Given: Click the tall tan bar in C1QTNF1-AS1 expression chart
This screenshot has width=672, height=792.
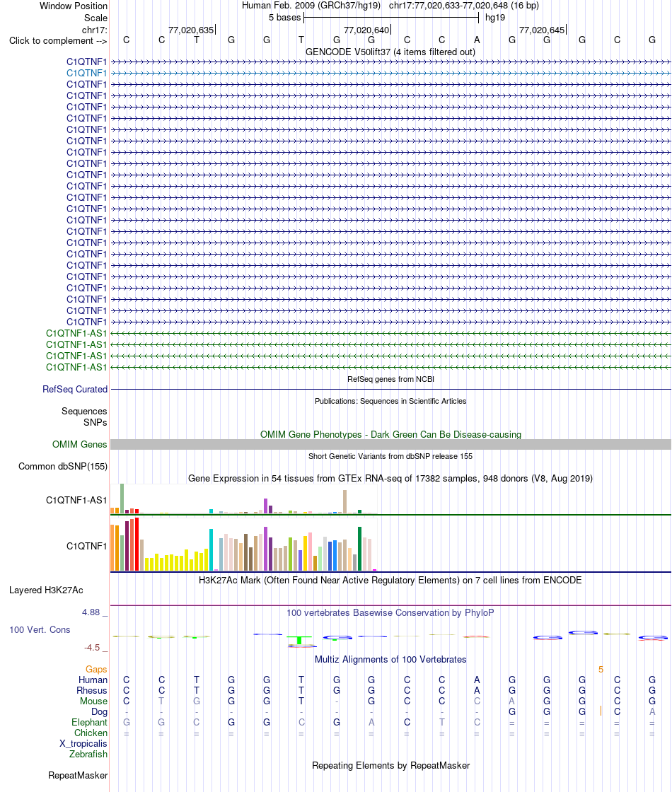Looking at the screenshot, I should 345,502.
